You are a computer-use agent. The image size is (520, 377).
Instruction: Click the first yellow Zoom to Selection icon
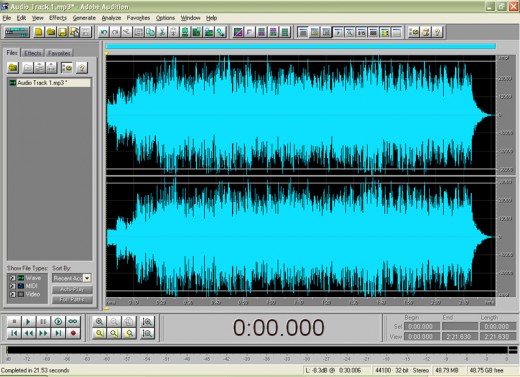(99, 333)
